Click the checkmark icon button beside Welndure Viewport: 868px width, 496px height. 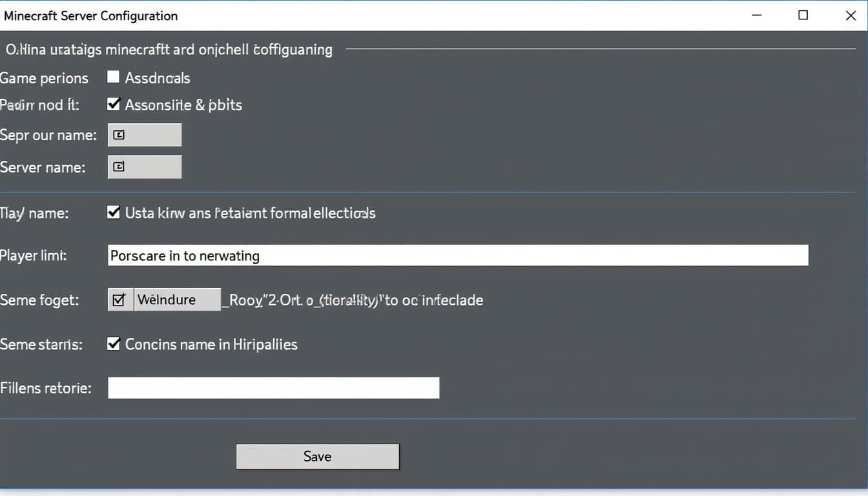click(120, 300)
